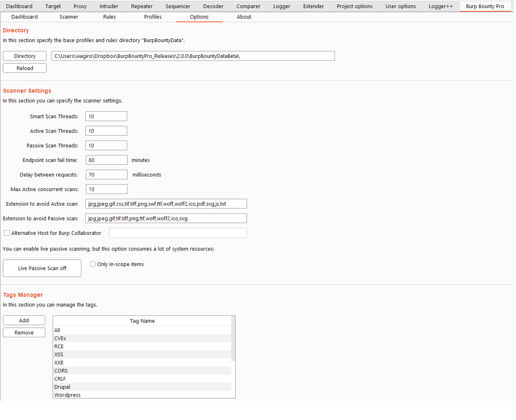Enable Alternative Host for Burp Collaborator
The height and width of the screenshot is (420, 516).
tap(7, 233)
